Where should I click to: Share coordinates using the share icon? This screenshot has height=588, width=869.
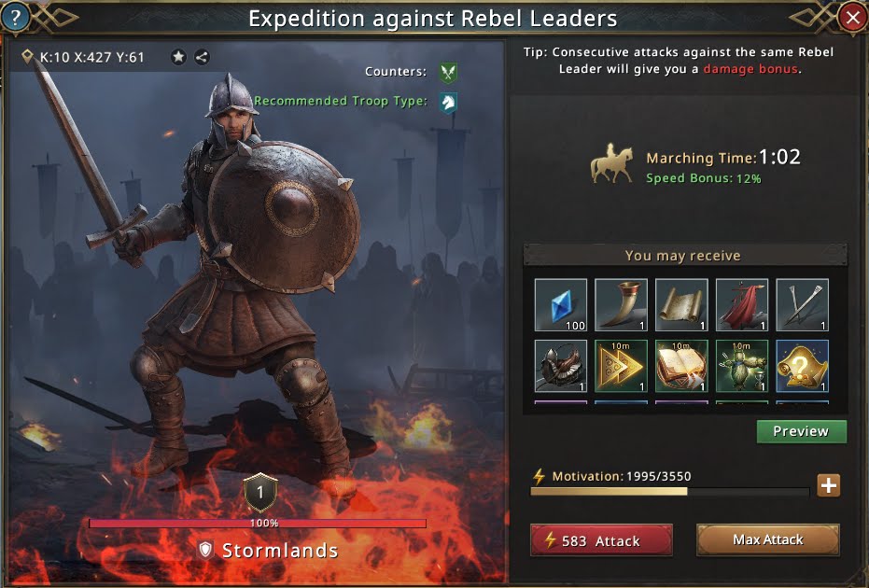(x=202, y=57)
